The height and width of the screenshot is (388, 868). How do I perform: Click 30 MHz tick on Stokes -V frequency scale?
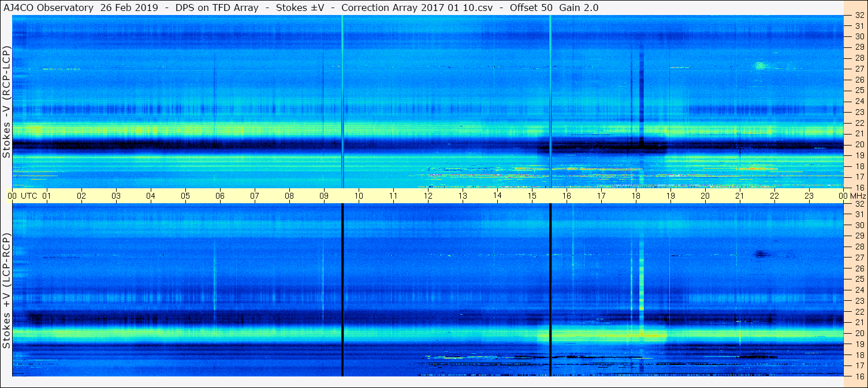(859, 37)
